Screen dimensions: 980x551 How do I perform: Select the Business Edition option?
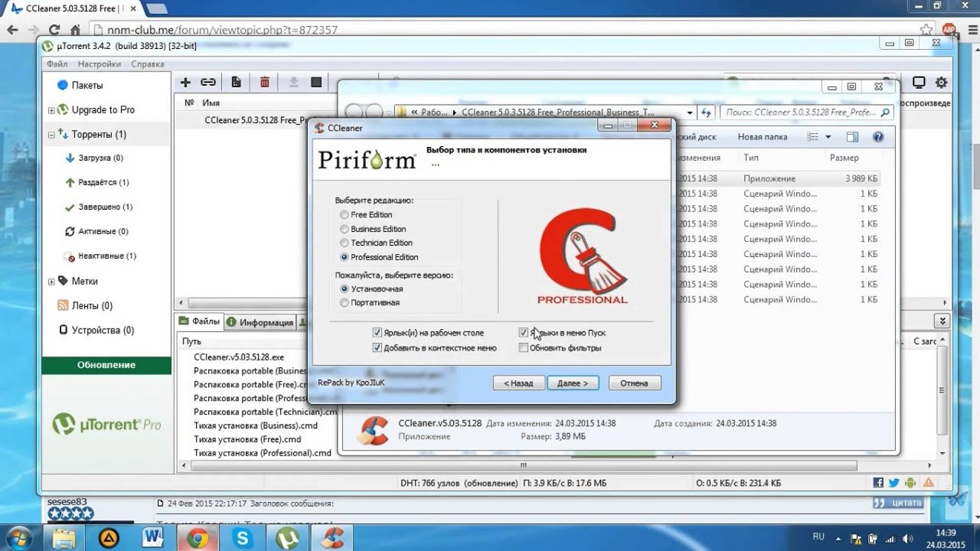coord(345,229)
